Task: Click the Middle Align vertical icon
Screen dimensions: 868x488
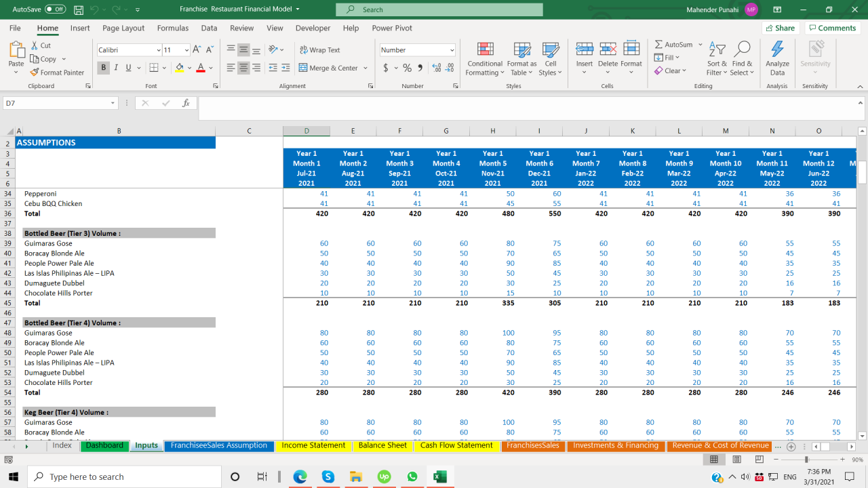Action: [243, 49]
